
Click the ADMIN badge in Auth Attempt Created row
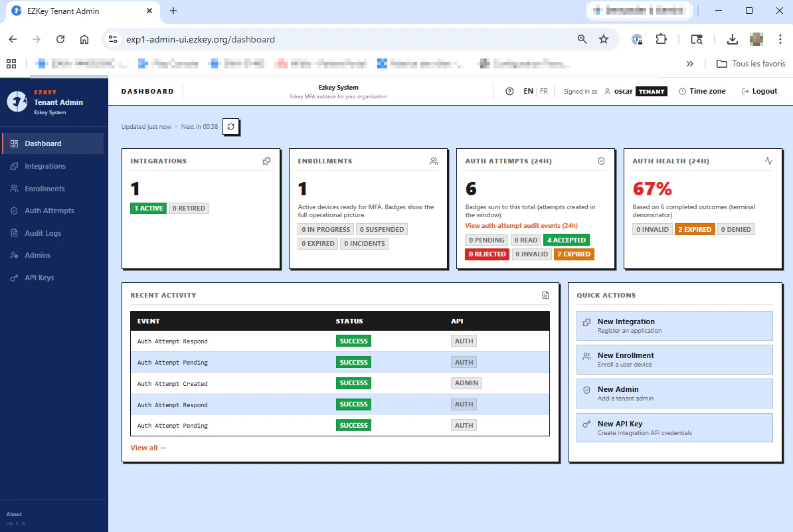[466, 383]
